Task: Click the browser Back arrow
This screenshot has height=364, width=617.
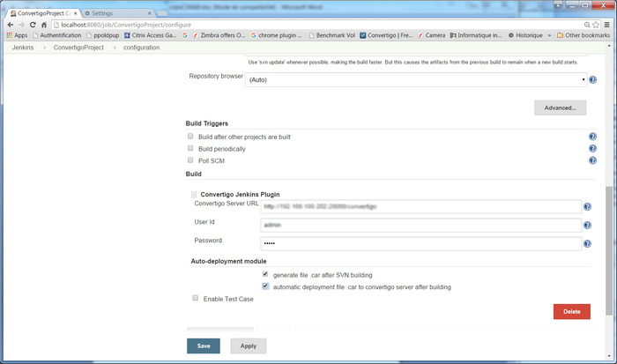Action: (x=11, y=25)
